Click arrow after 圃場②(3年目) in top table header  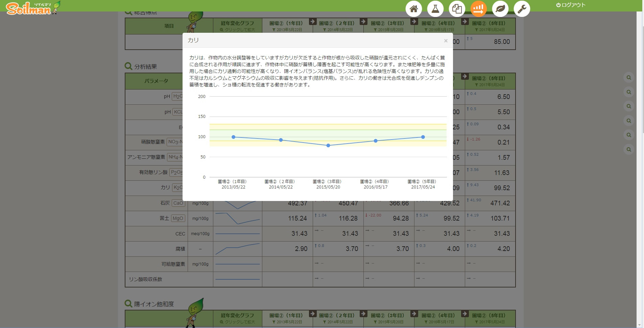pyautogui.click(x=414, y=21)
